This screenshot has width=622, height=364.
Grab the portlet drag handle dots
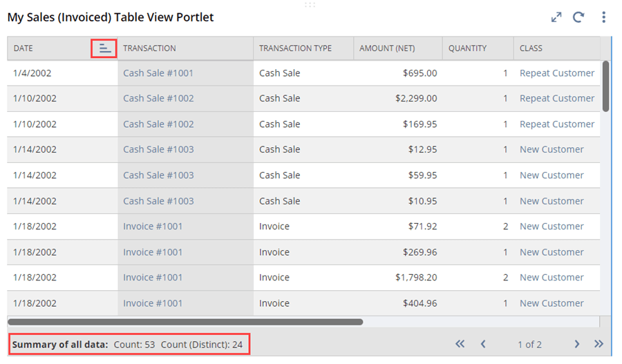click(310, 5)
